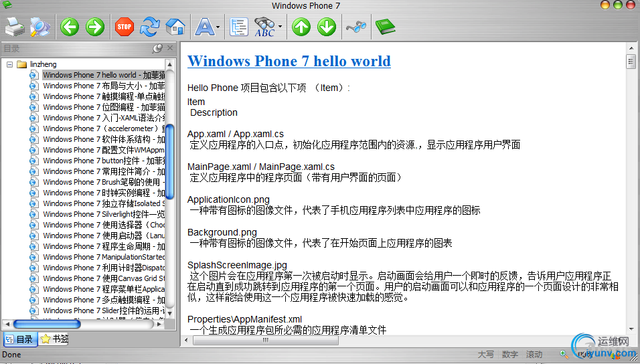Open 'Windows Phone 7 使用Canvas Grid' topic
The width and height of the screenshot is (640, 364).
[104, 278]
